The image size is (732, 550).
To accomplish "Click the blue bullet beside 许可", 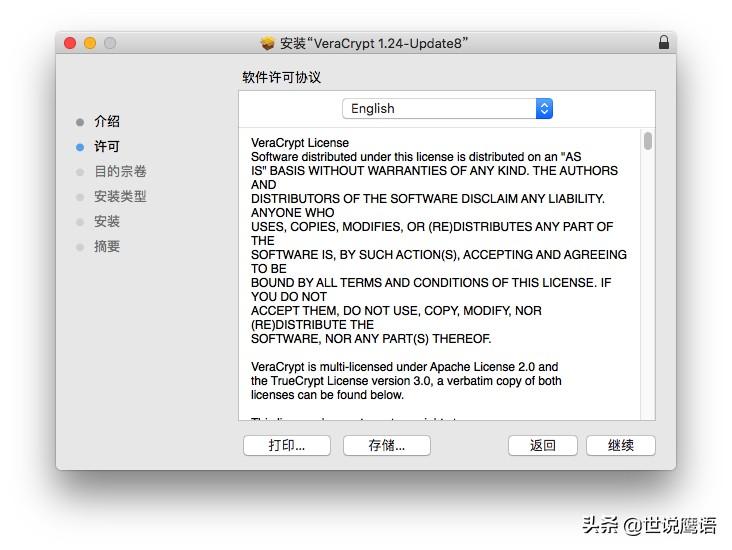I will pyautogui.click(x=80, y=147).
